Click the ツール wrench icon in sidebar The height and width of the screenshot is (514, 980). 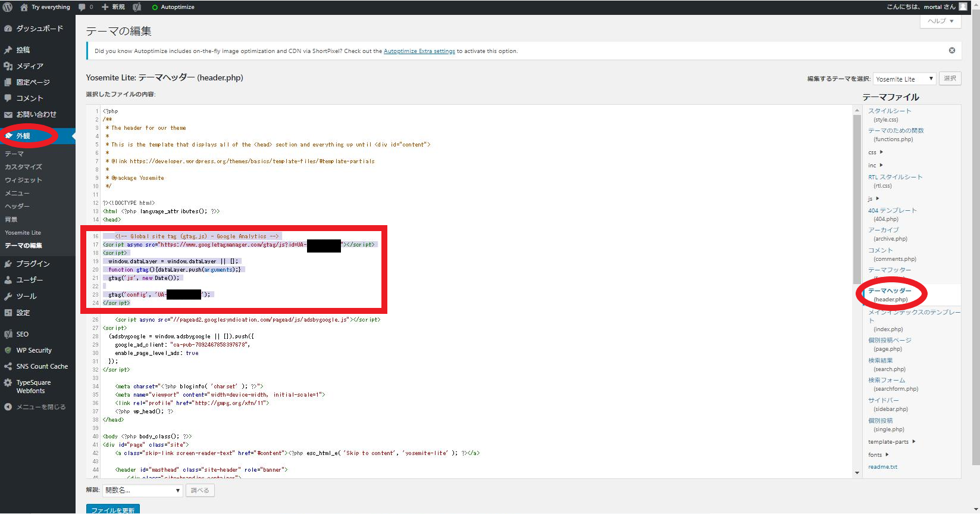8,296
